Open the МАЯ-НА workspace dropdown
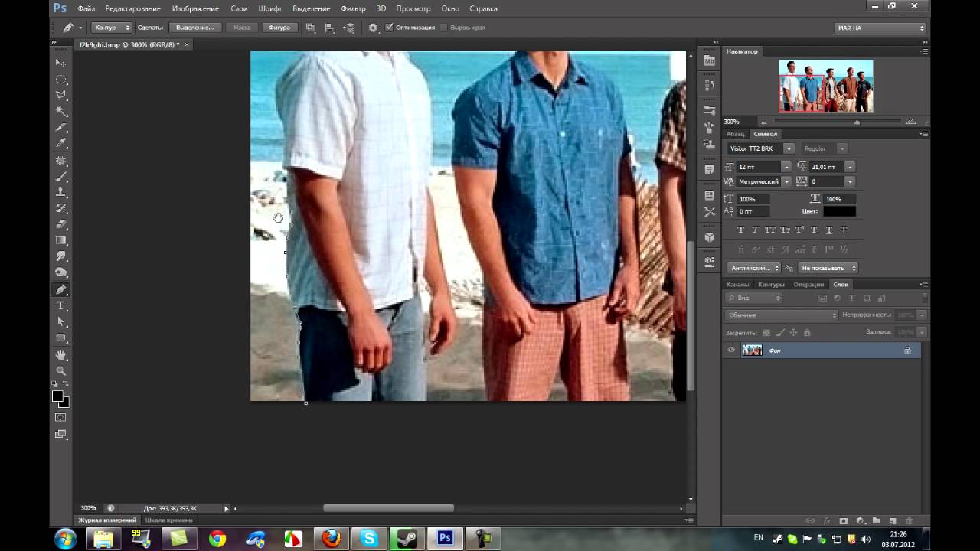 point(880,28)
